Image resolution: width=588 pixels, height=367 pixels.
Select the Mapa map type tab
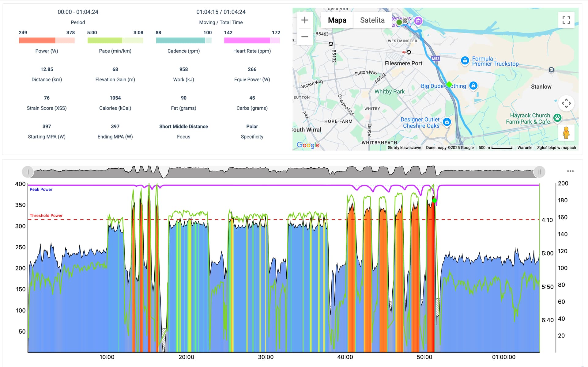click(337, 20)
